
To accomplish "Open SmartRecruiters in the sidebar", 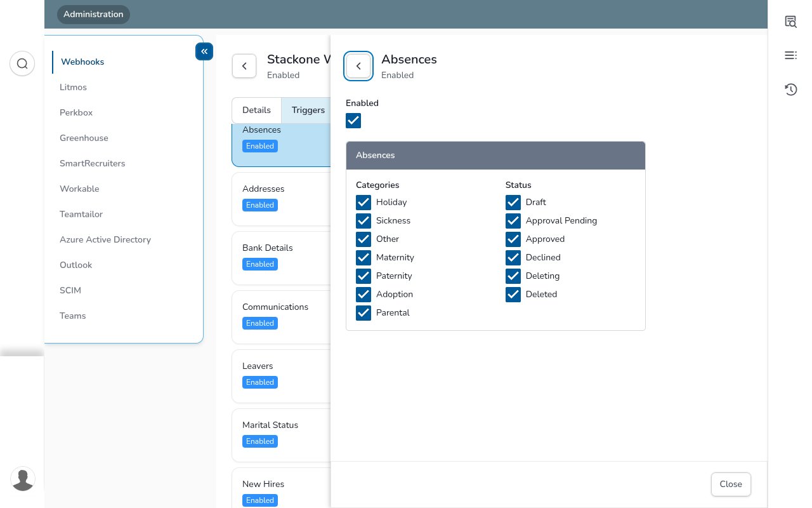I will (93, 163).
